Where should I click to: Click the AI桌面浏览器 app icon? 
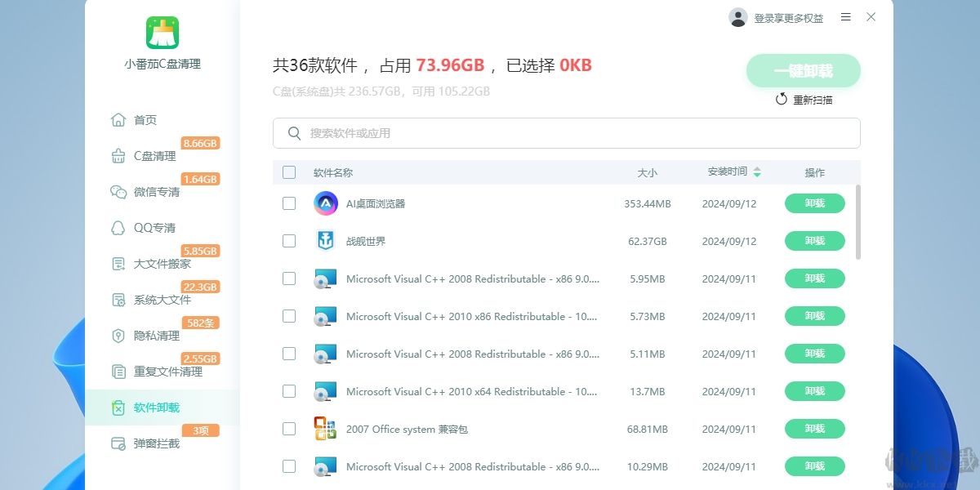point(326,203)
